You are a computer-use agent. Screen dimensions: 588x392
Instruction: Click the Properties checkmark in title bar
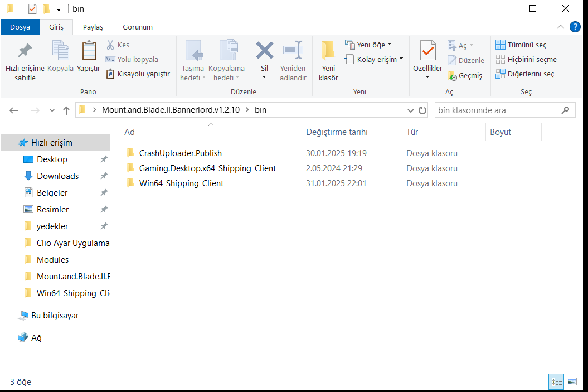point(32,8)
